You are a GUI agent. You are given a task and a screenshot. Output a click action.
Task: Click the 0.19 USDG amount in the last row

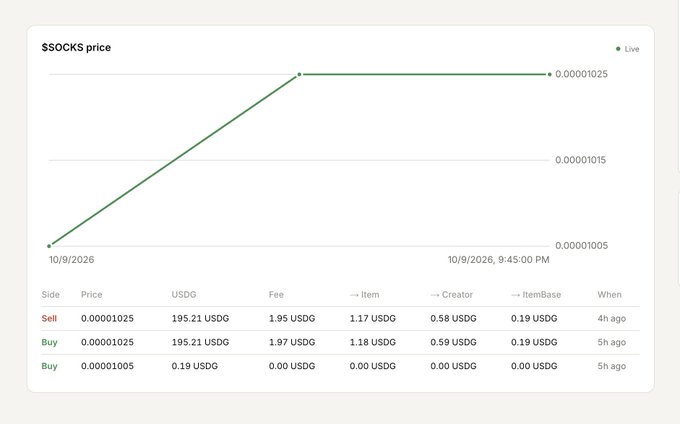click(194, 366)
